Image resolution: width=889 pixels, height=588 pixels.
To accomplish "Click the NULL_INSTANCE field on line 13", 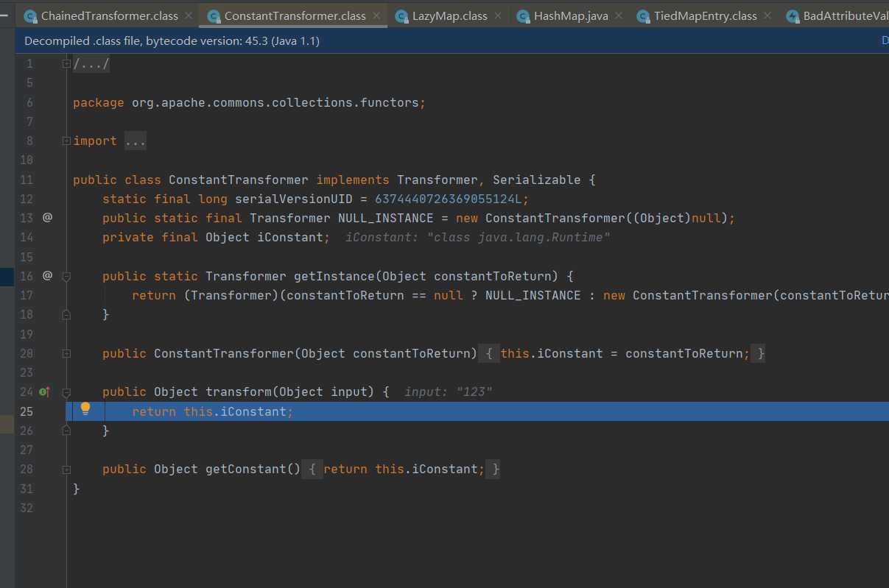I will [x=385, y=218].
